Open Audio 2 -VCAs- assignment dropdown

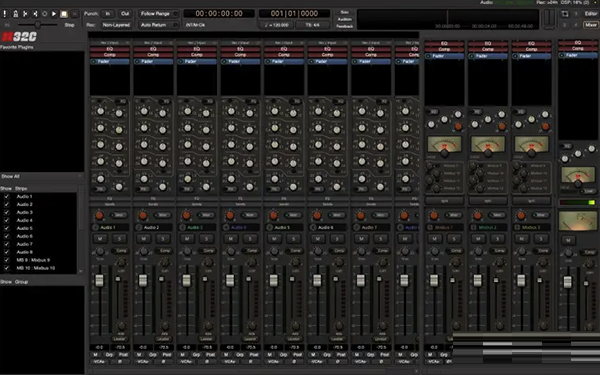tap(142, 361)
